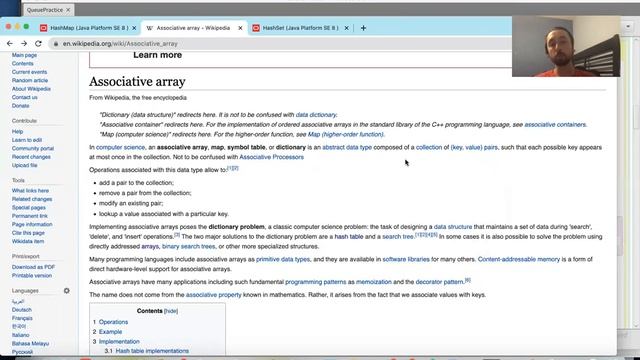
Task: Follow the Associative Processors link
Action: (271, 157)
